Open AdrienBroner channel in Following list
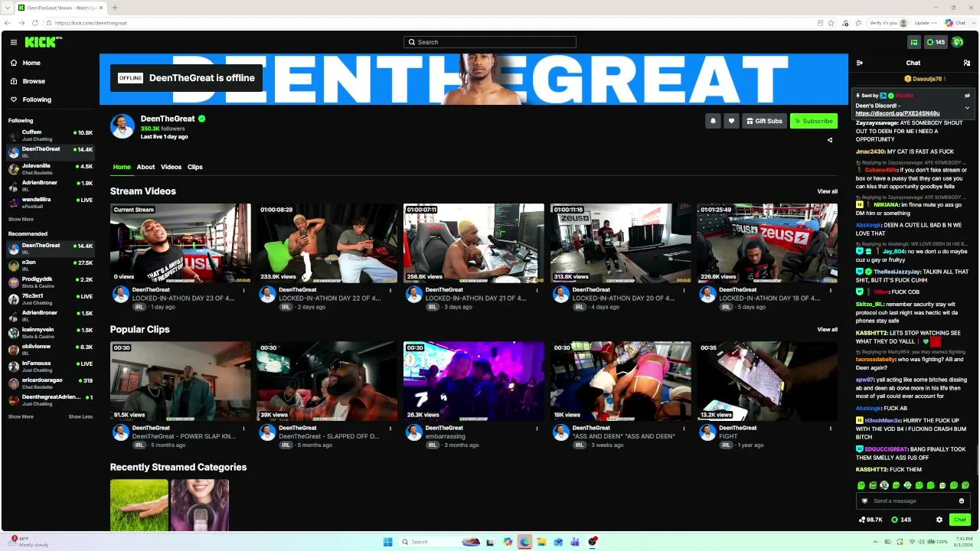Viewport: 980px width, 551px height. coord(50,185)
